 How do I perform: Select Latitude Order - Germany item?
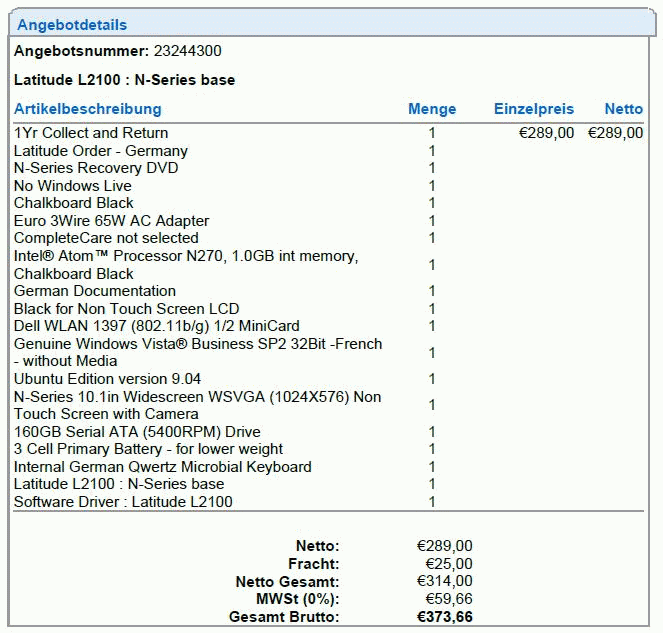point(101,151)
